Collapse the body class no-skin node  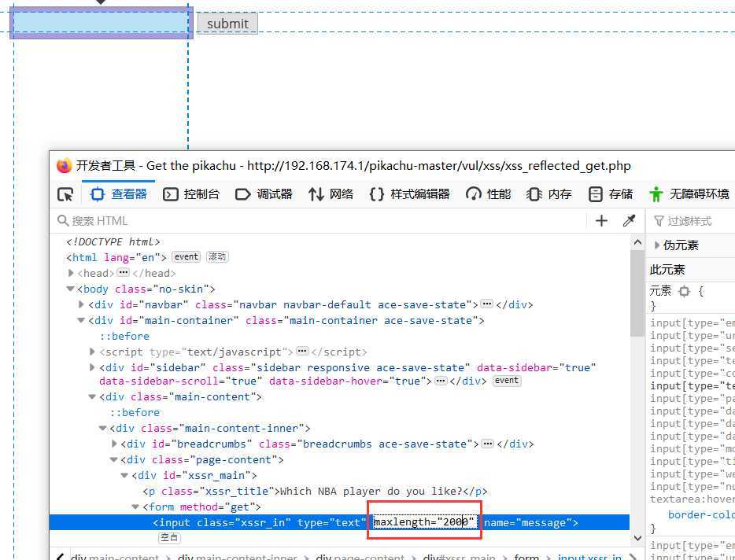pyautogui.click(x=71, y=289)
